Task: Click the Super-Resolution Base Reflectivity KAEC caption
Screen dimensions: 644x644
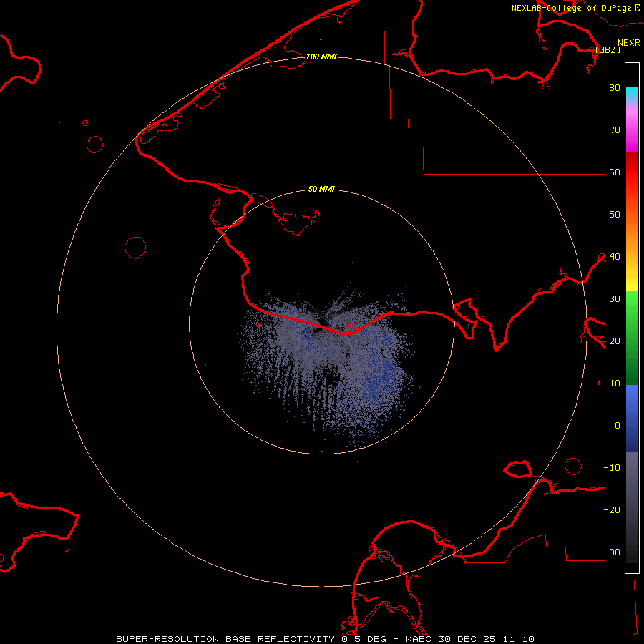Action: pos(326,639)
